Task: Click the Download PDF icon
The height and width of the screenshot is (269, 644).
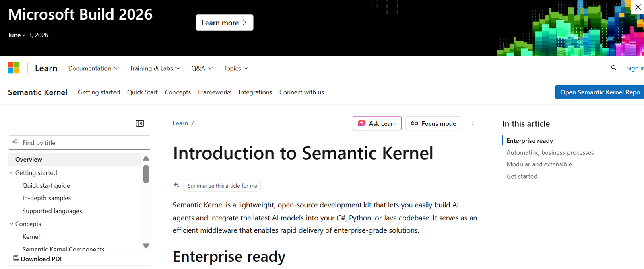Action: point(16,258)
